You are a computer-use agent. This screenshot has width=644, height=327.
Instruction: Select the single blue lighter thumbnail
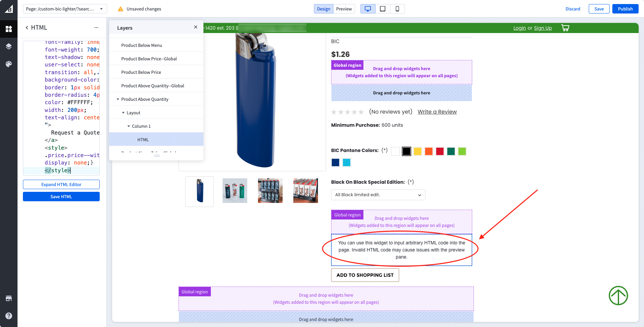pos(199,191)
